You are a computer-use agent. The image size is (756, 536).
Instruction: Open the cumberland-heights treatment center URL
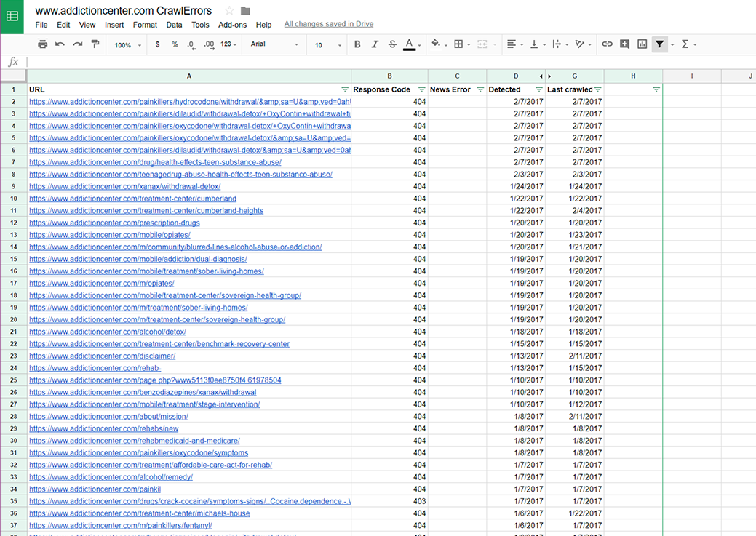[146, 211]
